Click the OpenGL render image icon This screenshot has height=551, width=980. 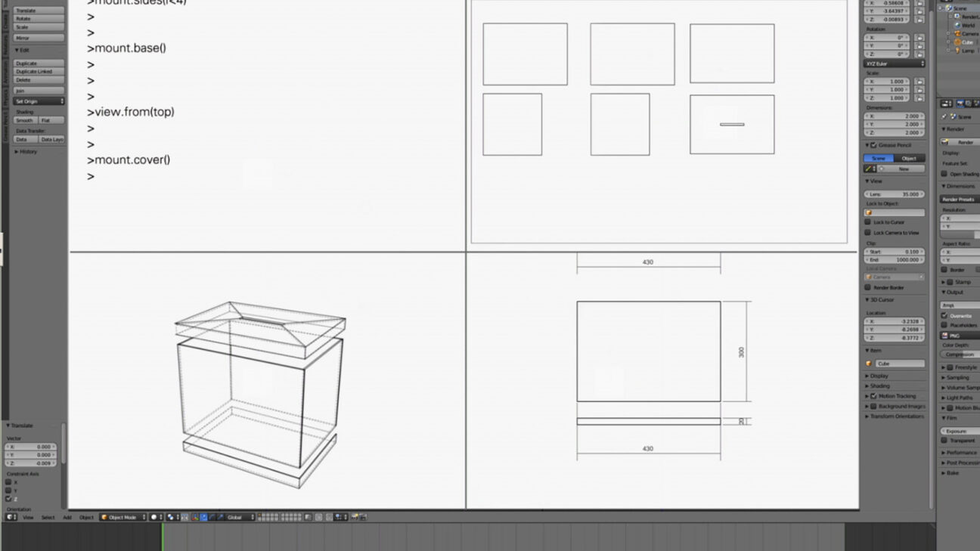[x=353, y=517]
